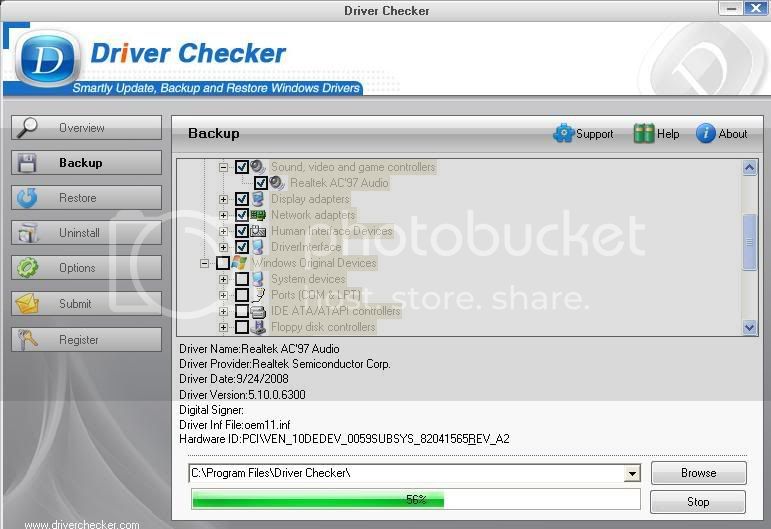Open Help via the green book icon
771x529 pixels.
[x=644, y=133]
